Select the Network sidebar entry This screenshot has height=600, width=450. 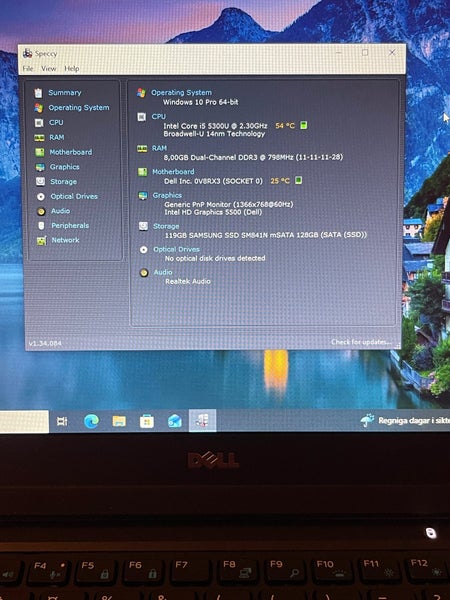(65, 240)
